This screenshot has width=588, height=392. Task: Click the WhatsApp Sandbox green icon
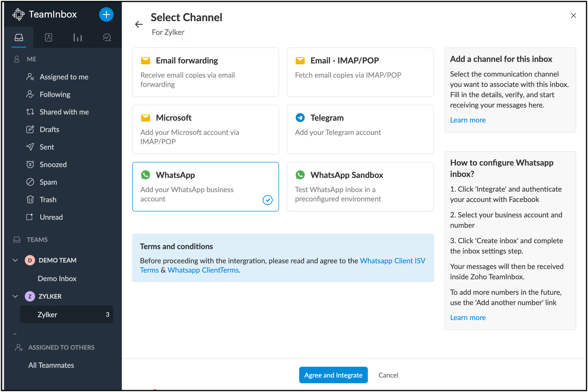click(300, 175)
